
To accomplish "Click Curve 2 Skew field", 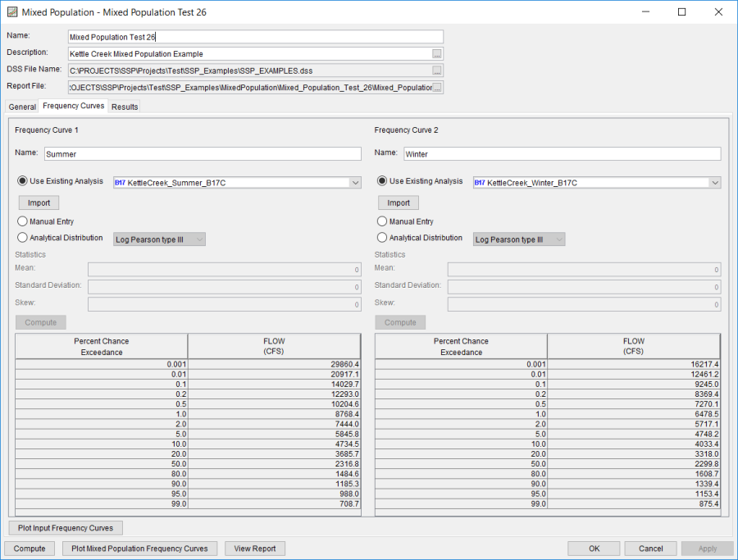I will [x=584, y=304].
